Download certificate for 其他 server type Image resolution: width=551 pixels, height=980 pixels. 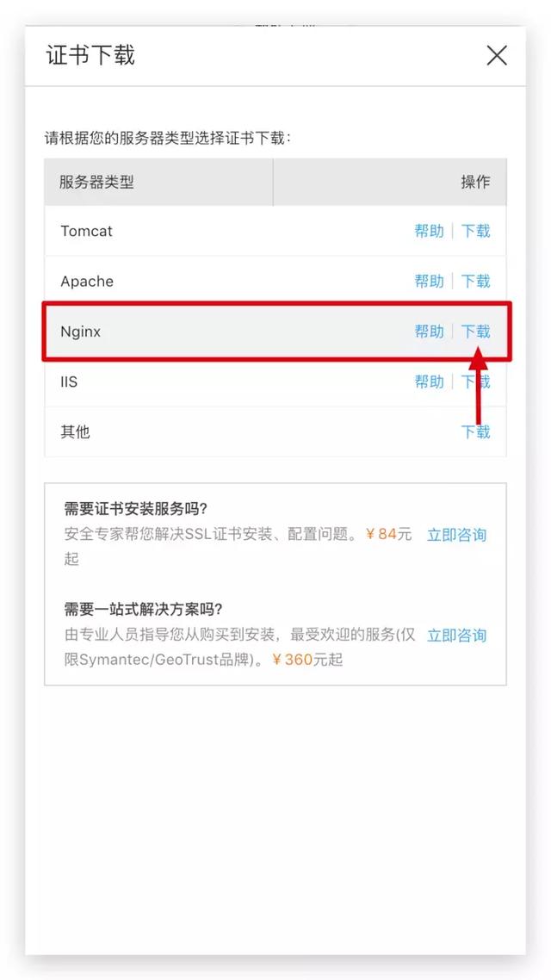[475, 432]
